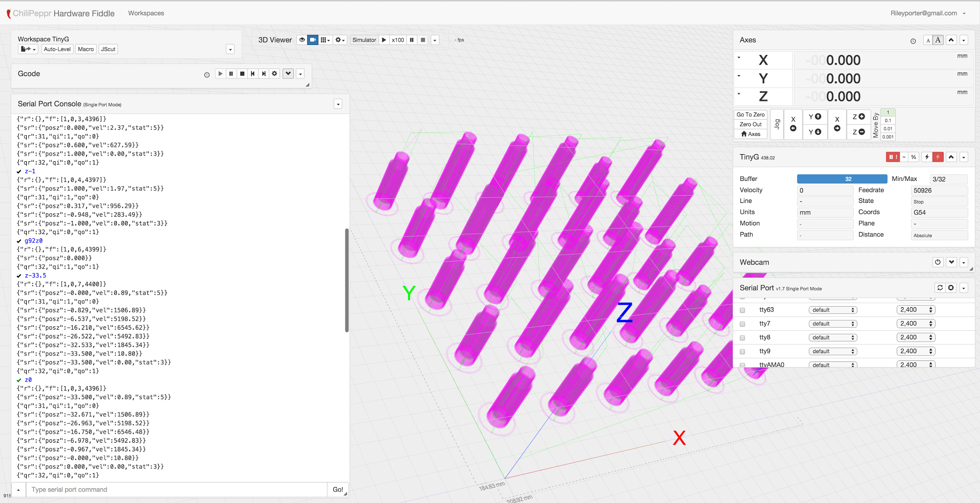Turn on the Webcam power button
Screen dimensions: 980x503
[937, 262]
